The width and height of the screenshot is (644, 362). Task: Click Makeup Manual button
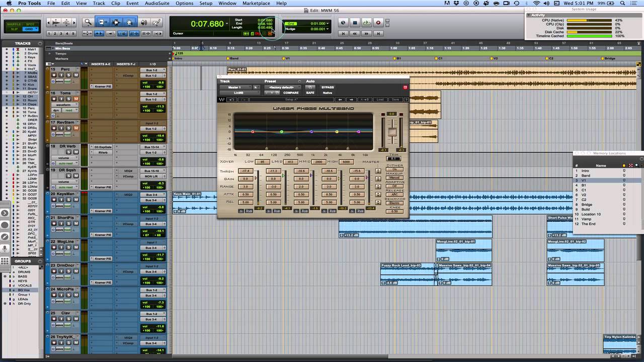click(x=395, y=177)
